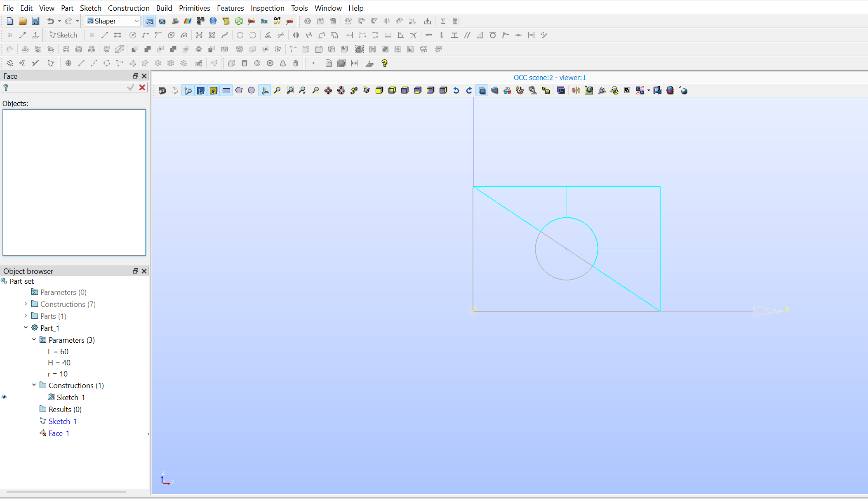Toggle polygon selection style in viewer
Viewport: 868px width, 499px height.
coord(239,91)
